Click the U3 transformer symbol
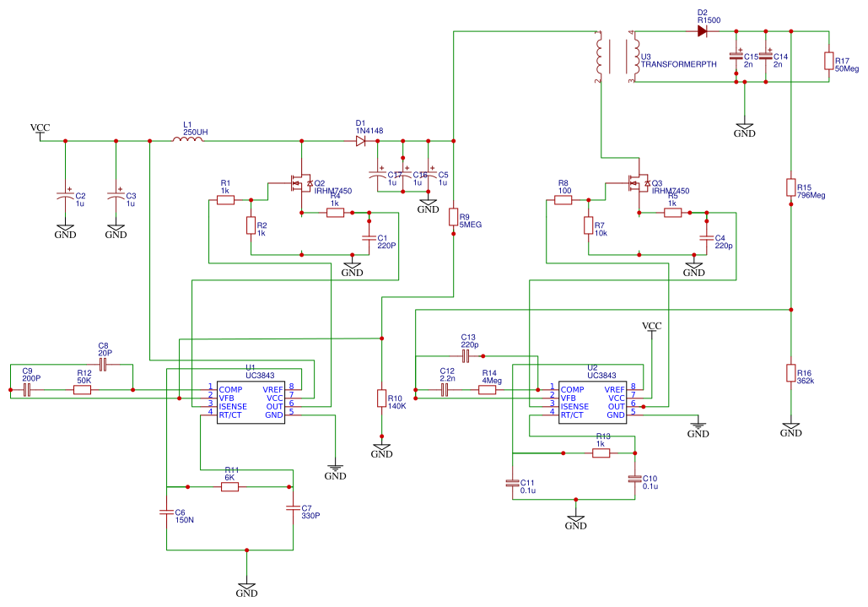Viewport: 868px width, 607px height. (616, 57)
